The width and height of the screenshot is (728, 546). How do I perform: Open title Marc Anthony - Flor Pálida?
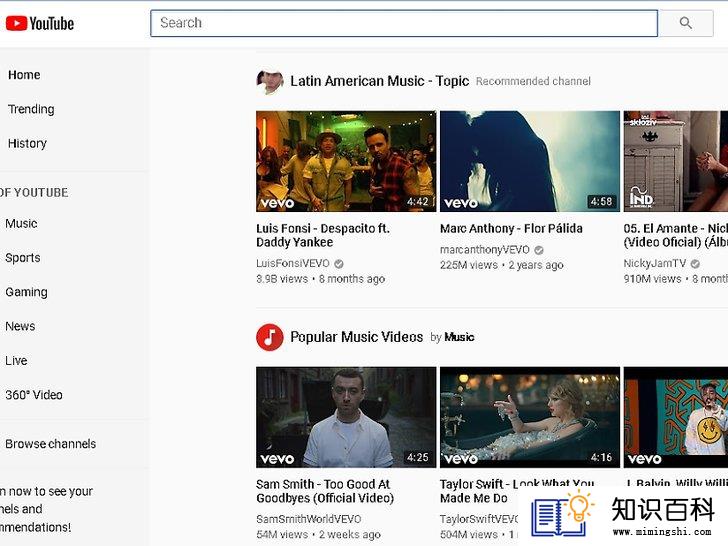click(511, 228)
